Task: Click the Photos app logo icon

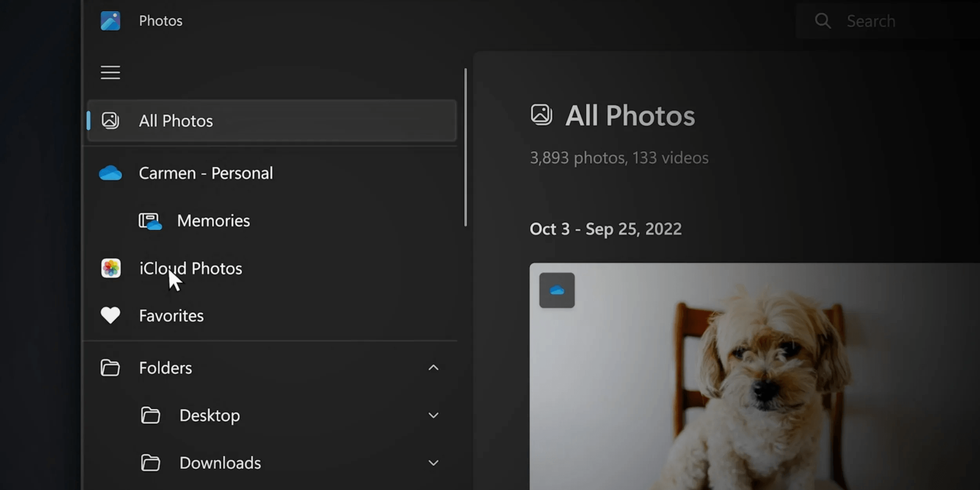Action: (110, 20)
